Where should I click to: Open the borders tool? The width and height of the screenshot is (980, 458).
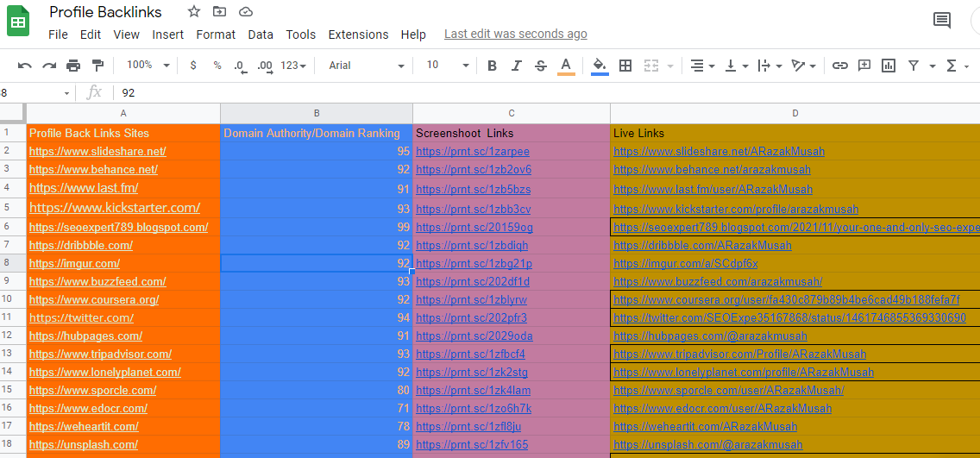coord(625,66)
